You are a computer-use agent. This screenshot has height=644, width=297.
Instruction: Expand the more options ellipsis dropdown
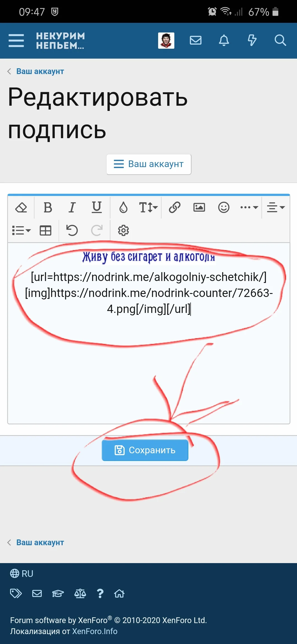pyautogui.click(x=249, y=207)
